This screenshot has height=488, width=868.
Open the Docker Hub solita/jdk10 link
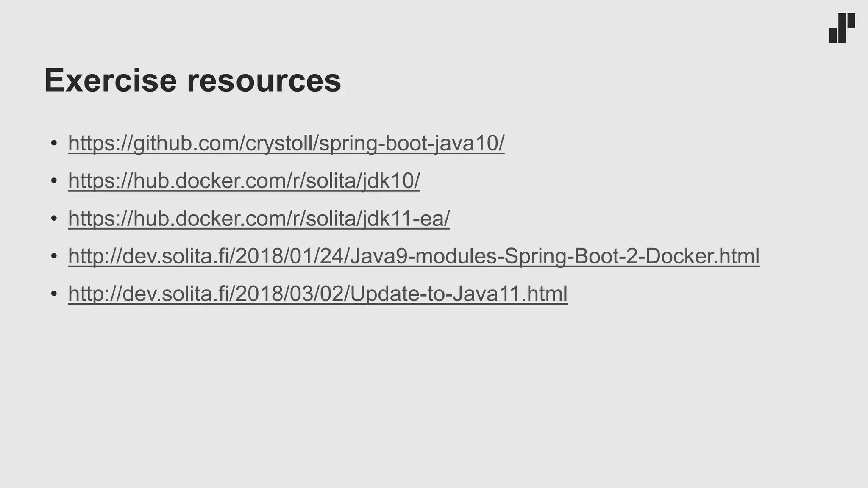point(244,181)
